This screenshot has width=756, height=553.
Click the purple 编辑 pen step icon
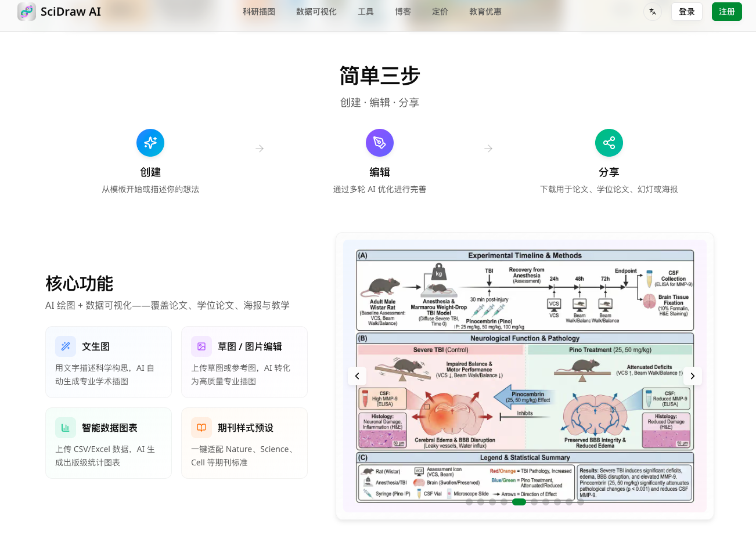point(380,143)
